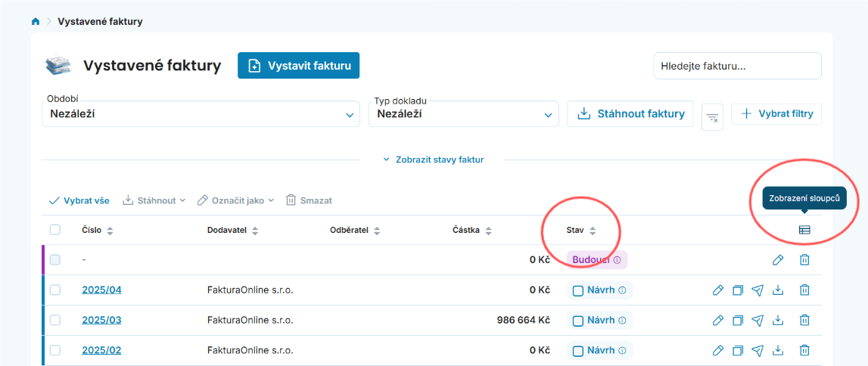
Task: Click Vybrat filtry button
Action: (776, 114)
